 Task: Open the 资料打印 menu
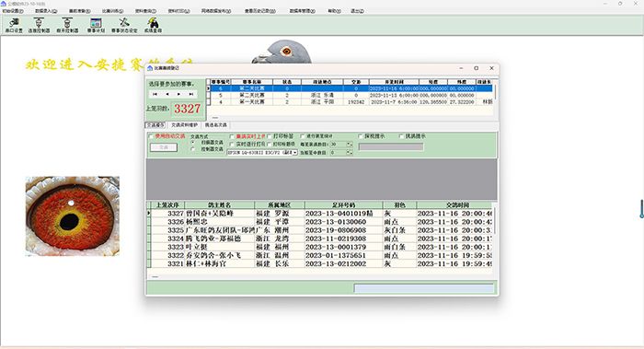178,11
